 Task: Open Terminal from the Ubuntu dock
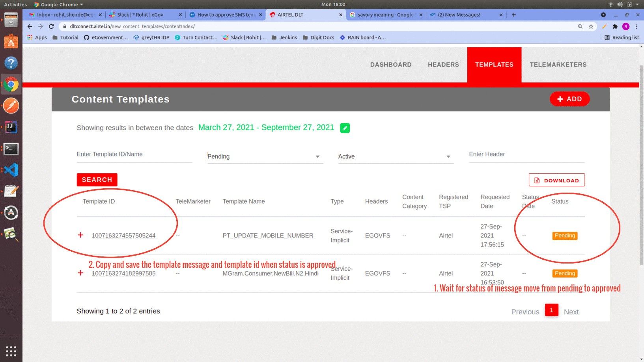click(x=11, y=149)
